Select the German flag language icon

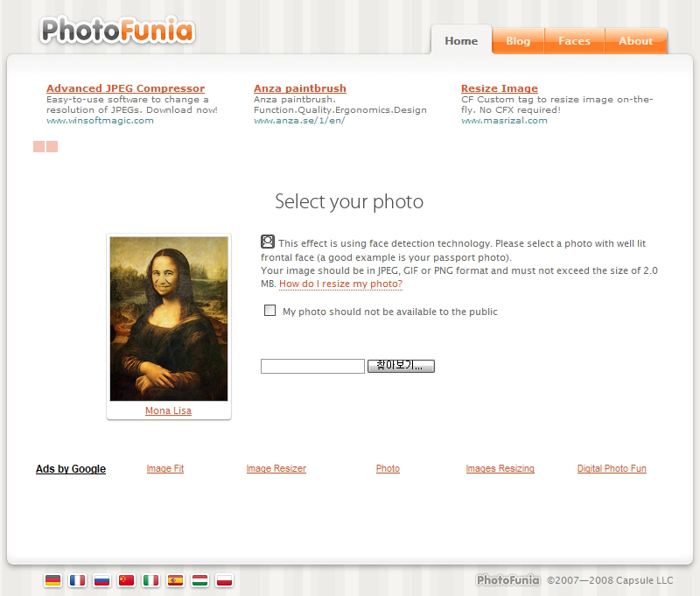52,580
